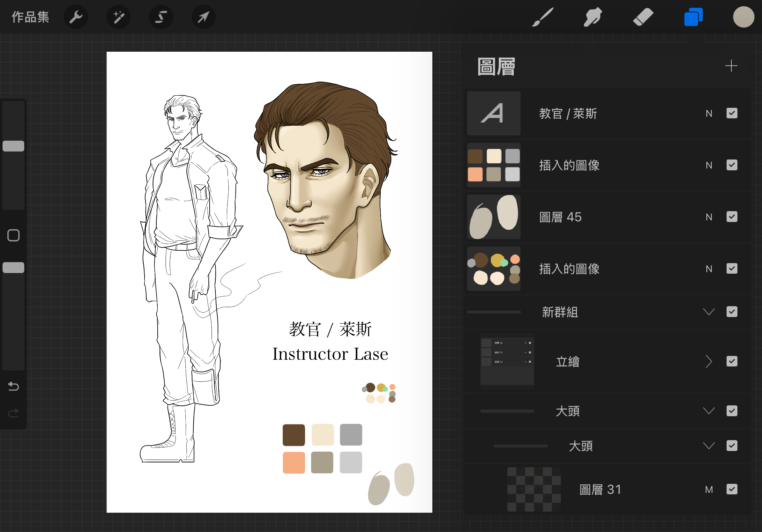Select 圖層 31 layer thumbnail

(534, 489)
